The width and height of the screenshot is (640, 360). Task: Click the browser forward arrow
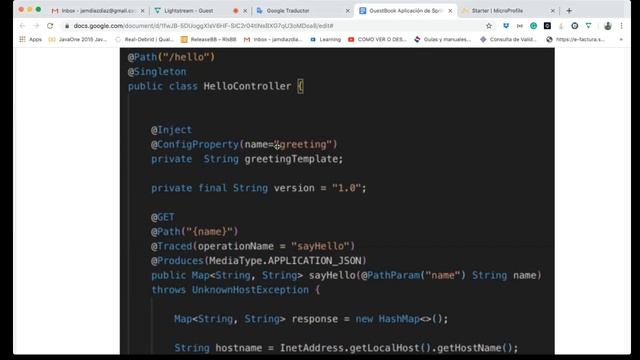(x=36, y=26)
